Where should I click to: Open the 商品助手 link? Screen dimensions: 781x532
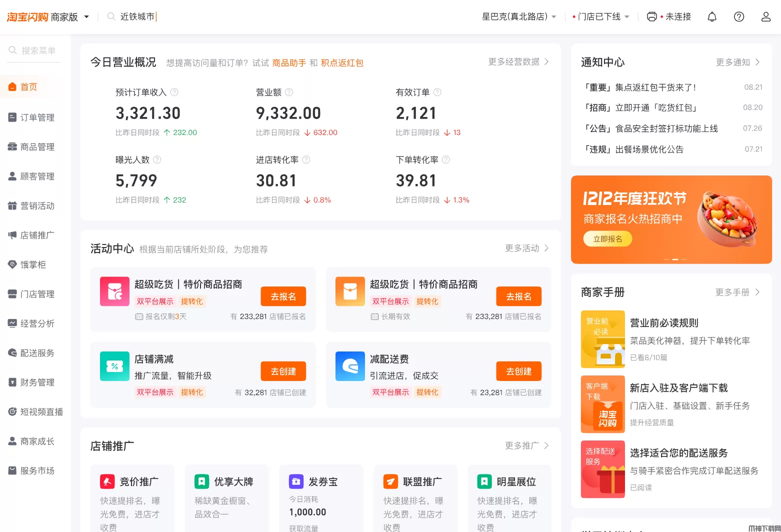pos(289,63)
